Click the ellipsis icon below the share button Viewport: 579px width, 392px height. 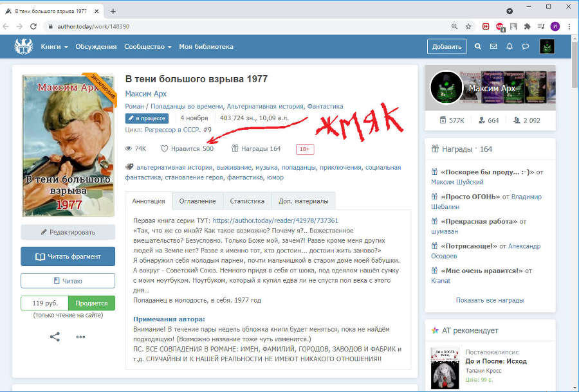click(80, 337)
